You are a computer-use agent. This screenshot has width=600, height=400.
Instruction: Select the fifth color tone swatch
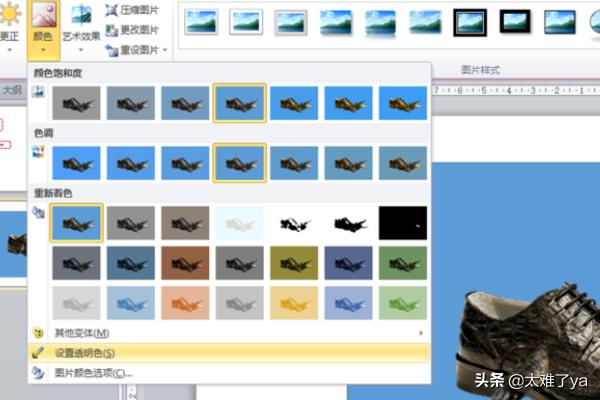coord(294,163)
